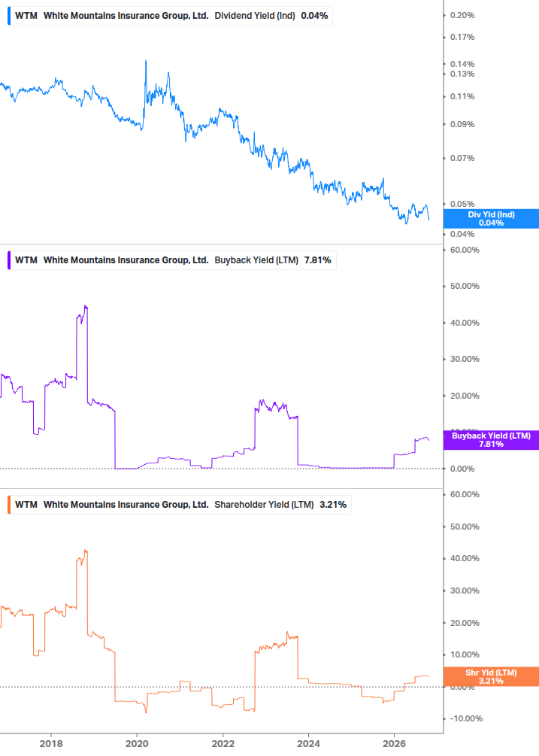The width and height of the screenshot is (539, 756).
Task: Click the 2022 label on the time axis
Action: [223, 744]
